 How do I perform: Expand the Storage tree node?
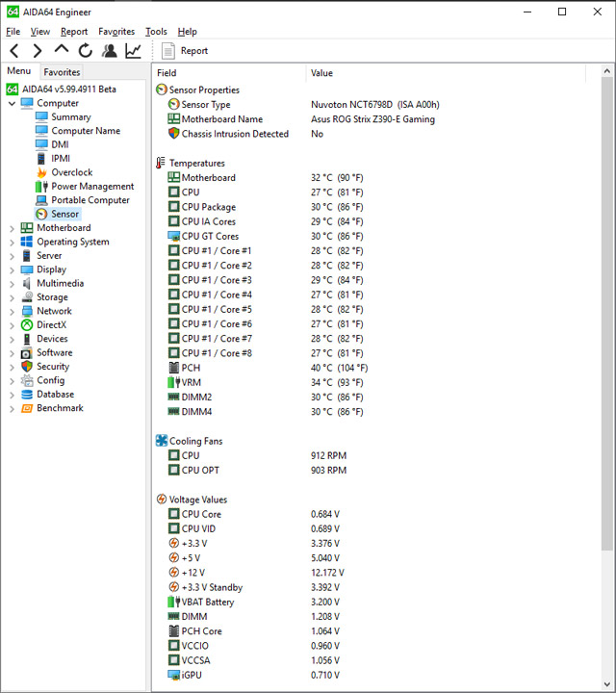pyautogui.click(x=12, y=297)
